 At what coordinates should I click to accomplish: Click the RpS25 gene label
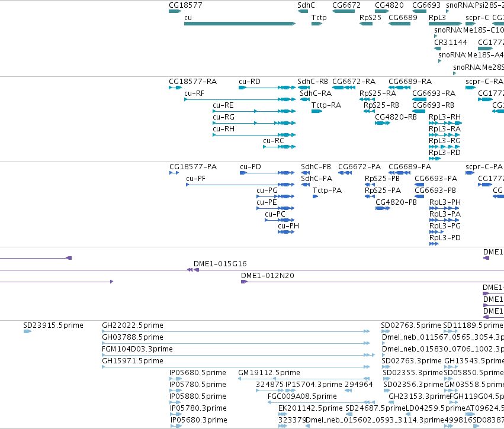click(x=370, y=18)
